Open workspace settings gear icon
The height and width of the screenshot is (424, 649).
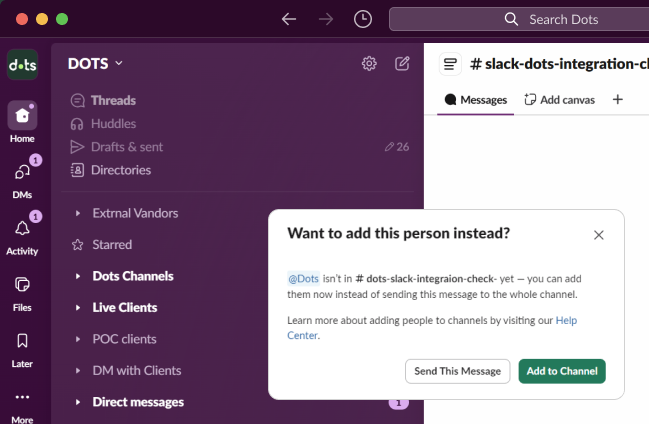coord(369,63)
